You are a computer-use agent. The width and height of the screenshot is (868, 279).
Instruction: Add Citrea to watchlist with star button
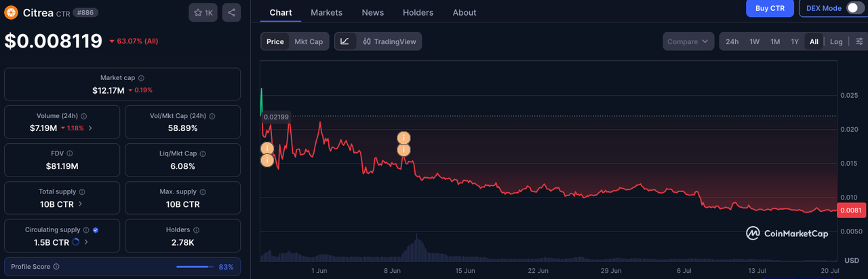(x=203, y=12)
